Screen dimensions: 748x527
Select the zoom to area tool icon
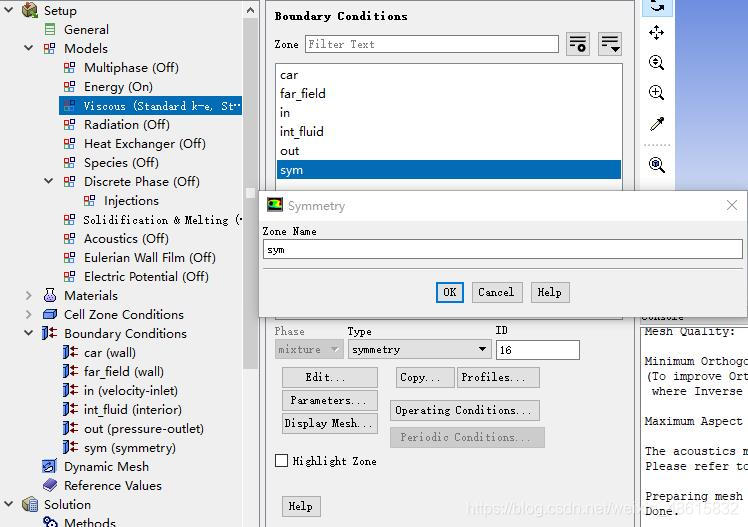pyautogui.click(x=657, y=93)
